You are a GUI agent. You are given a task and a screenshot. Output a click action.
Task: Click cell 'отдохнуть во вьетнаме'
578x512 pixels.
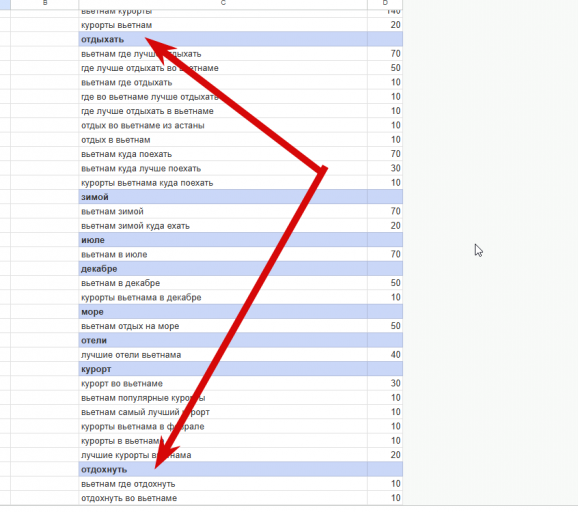point(223,498)
